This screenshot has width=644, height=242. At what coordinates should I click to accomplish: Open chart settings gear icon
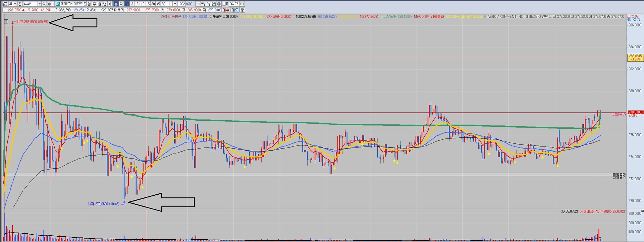tap(219, 4)
